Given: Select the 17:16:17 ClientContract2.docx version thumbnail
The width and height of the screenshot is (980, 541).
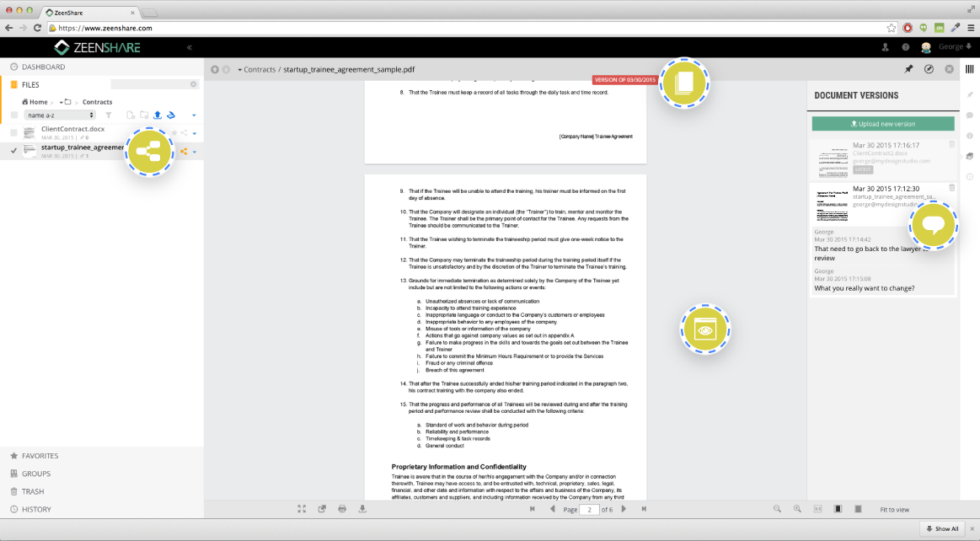Looking at the screenshot, I should point(832,162).
